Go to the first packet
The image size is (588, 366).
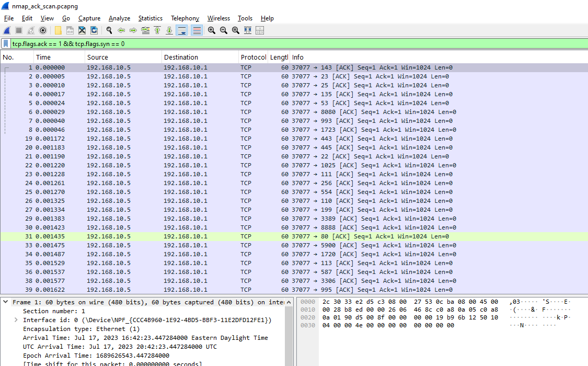click(157, 30)
